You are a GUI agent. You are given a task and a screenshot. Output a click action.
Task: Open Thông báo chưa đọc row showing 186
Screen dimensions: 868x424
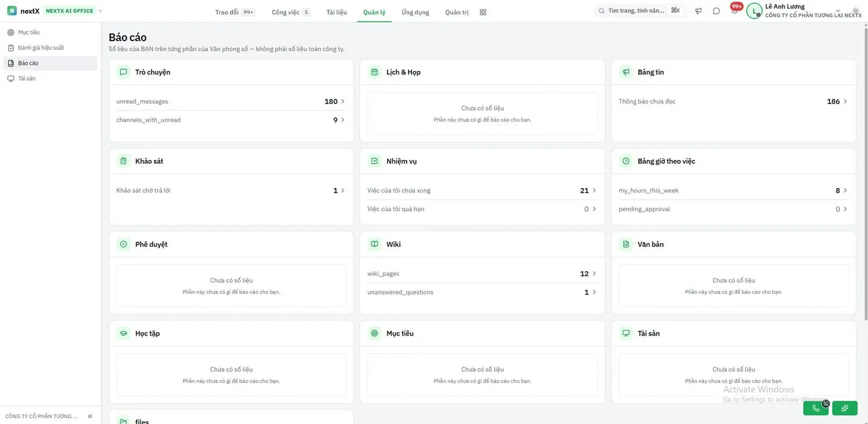coord(733,101)
